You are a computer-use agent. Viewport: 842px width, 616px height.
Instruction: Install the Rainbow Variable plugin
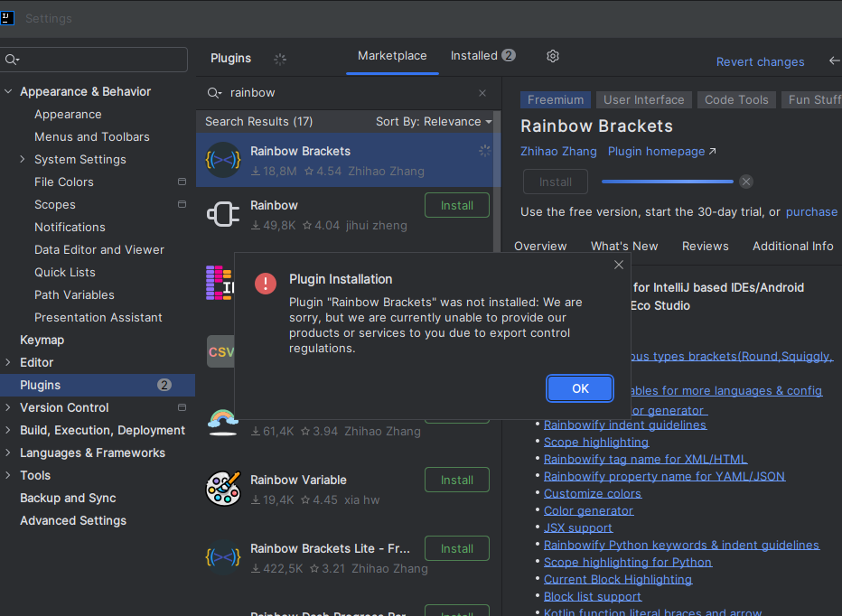point(457,480)
